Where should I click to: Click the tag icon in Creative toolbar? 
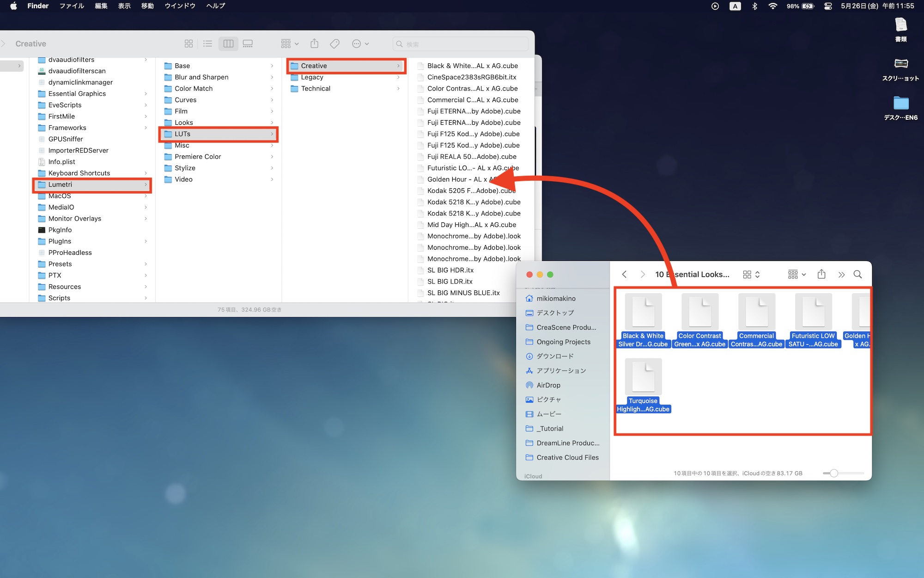pos(335,43)
